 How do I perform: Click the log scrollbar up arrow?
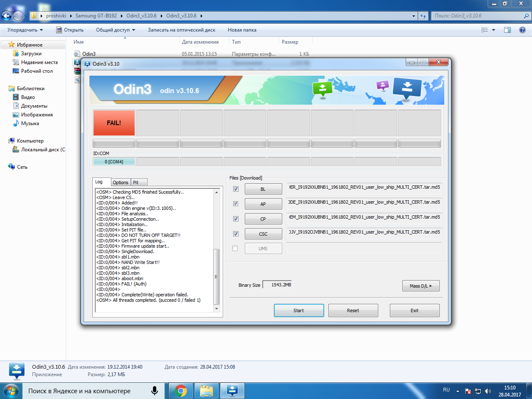(x=216, y=192)
